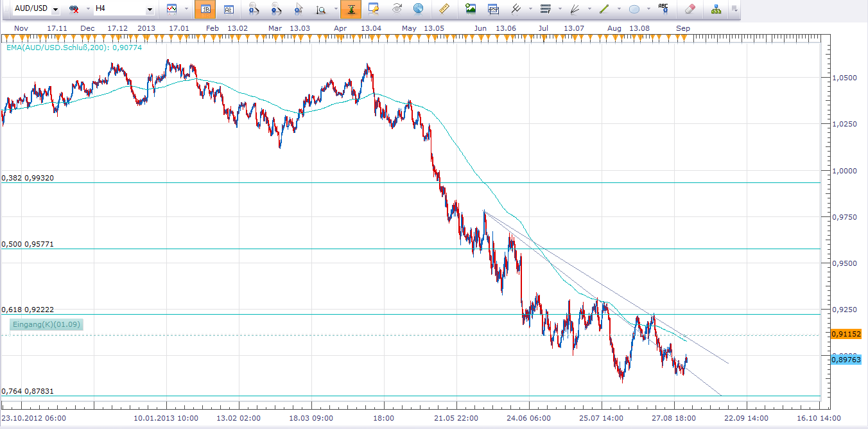This screenshot has height=429, width=868.
Task: Select the eraser tool
Action: point(690,10)
